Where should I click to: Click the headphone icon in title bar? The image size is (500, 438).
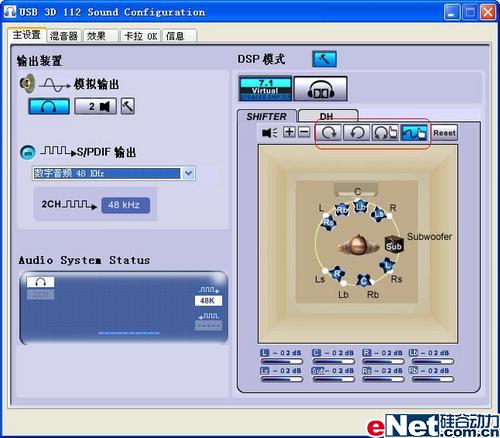click(10, 12)
